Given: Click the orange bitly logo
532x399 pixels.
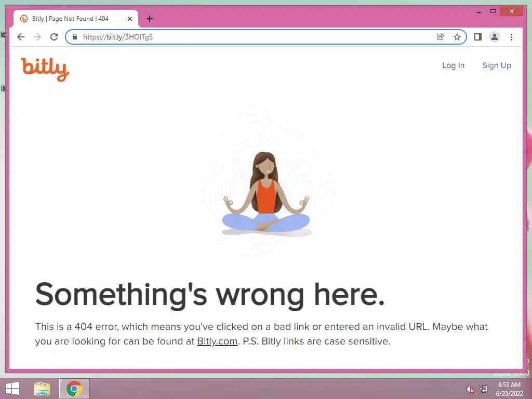Looking at the screenshot, I should point(45,69).
